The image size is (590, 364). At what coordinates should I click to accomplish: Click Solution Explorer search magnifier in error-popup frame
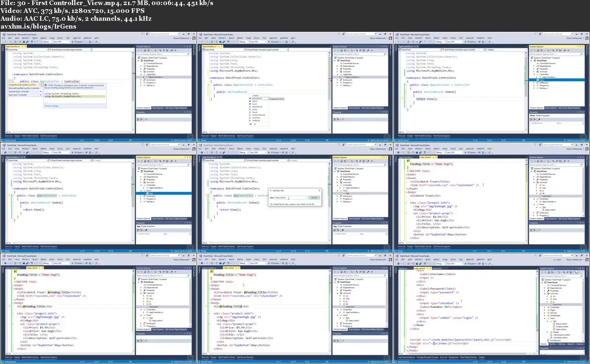(x=188, y=54)
